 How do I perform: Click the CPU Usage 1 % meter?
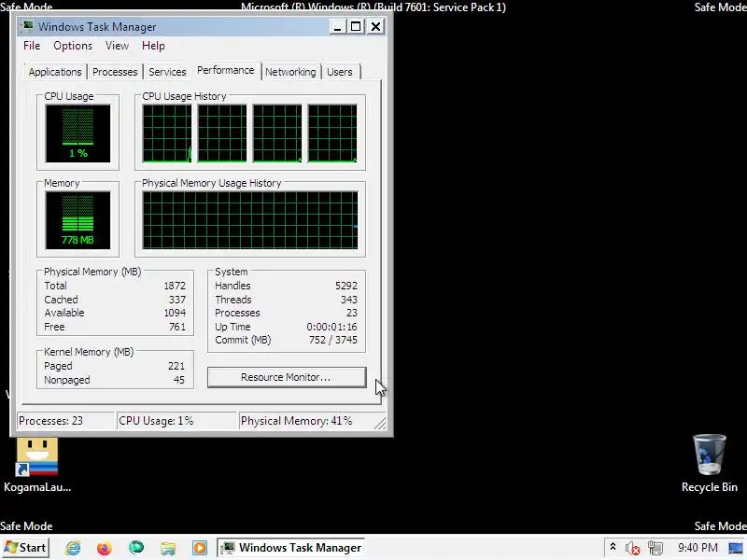(x=78, y=133)
